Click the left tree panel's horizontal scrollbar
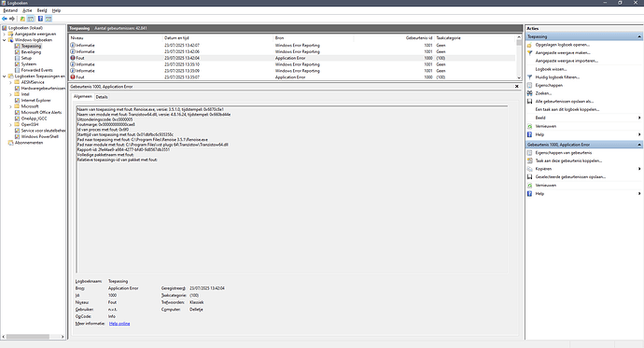Screen dimensions: 644x348 click(x=33, y=337)
